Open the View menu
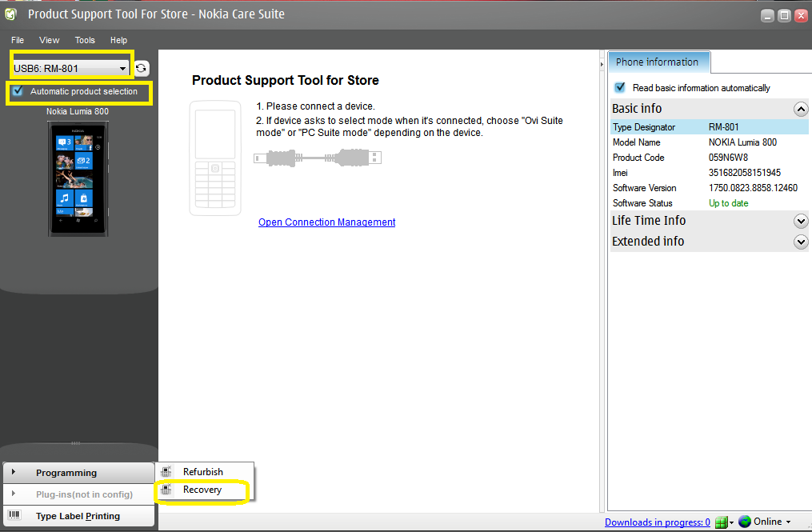Screen dimensions: 812x532 [49, 40]
